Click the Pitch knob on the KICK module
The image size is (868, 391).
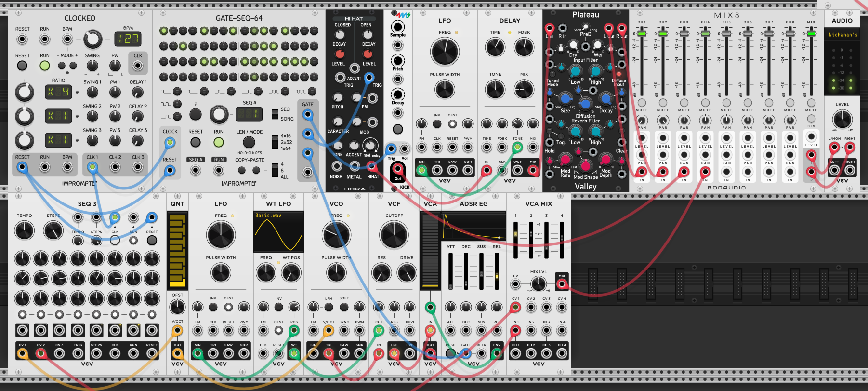tap(398, 60)
